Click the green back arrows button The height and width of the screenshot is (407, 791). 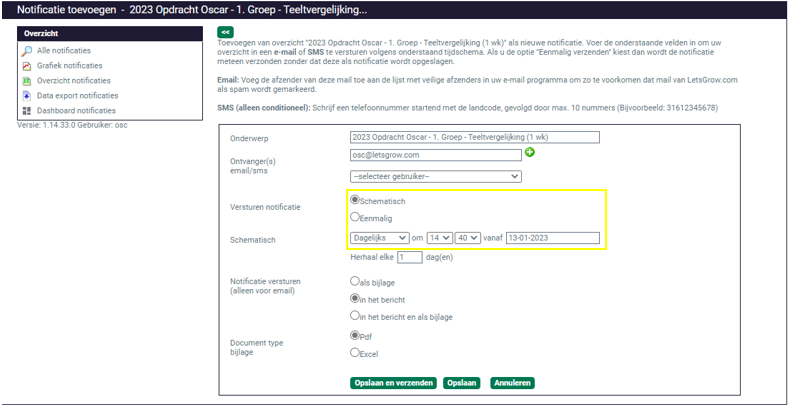pyautogui.click(x=225, y=32)
